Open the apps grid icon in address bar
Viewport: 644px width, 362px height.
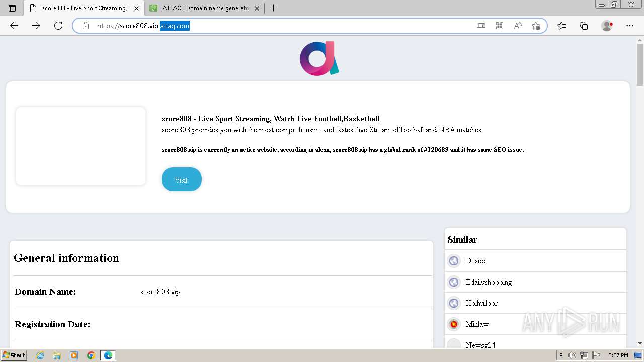click(x=500, y=26)
